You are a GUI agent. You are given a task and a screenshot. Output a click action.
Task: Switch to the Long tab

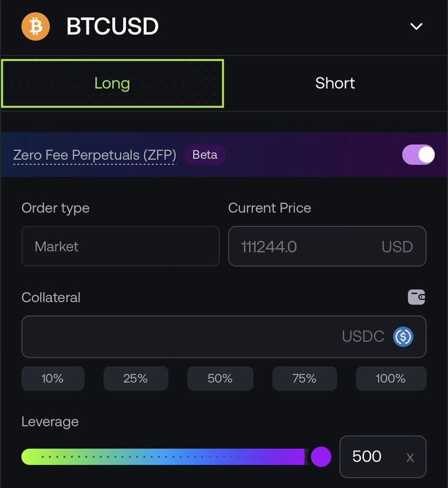click(x=112, y=84)
